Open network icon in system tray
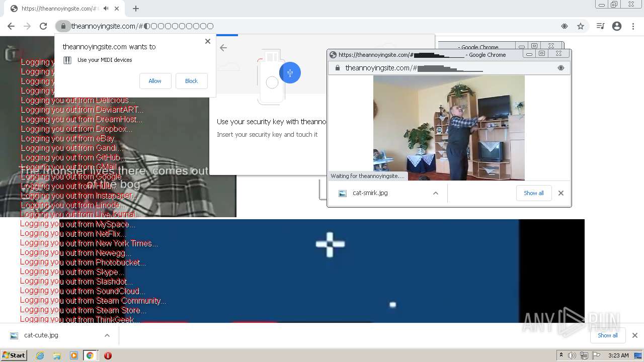This screenshot has height=362, width=644. (584, 355)
